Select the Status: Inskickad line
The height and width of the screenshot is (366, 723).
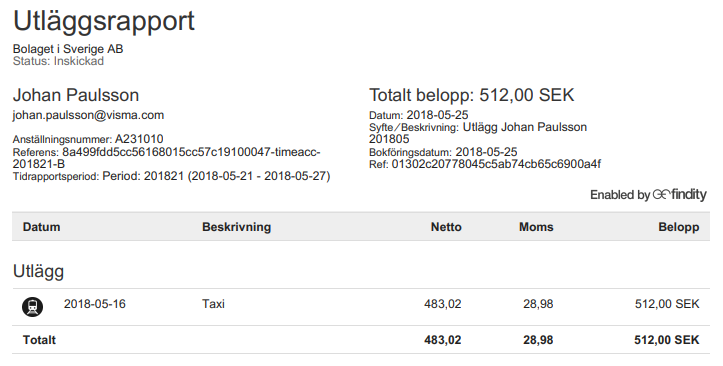(58, 61)
